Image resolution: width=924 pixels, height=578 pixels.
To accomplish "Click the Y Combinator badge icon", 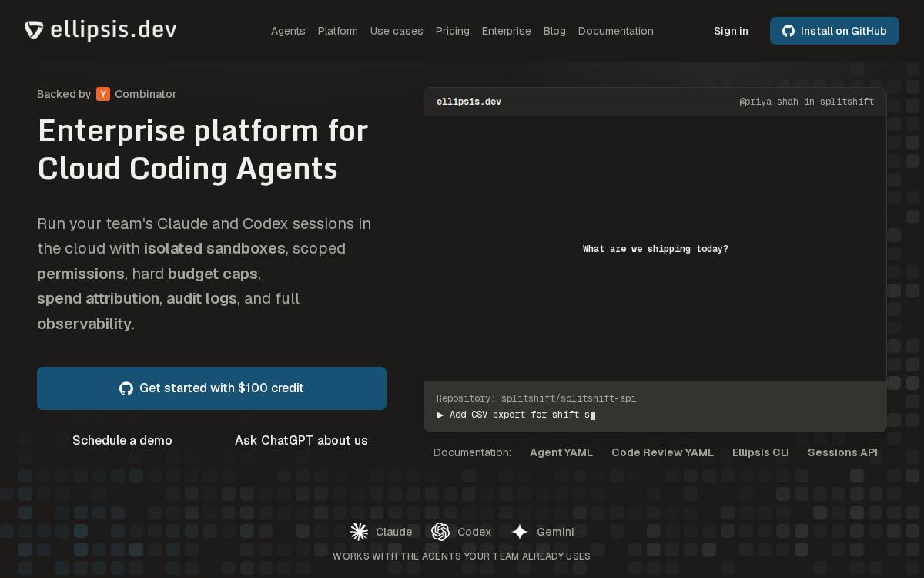I will pos(103,94).
